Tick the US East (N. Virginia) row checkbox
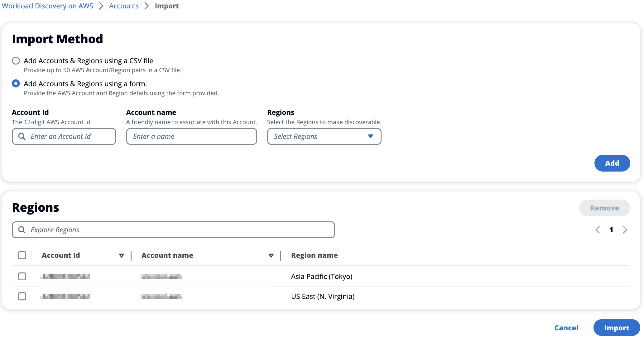Image resolution: width=644 pixels, height=340 pixels. (22, 296)
